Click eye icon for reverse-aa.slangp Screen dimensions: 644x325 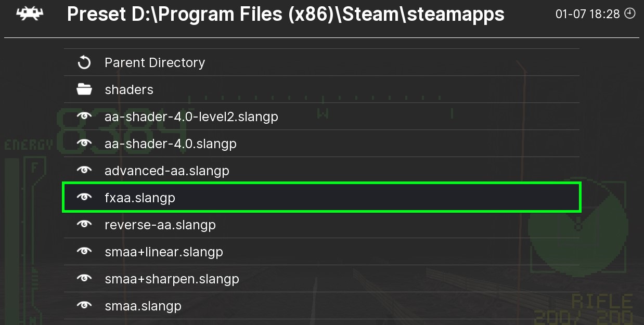(84, 225)
